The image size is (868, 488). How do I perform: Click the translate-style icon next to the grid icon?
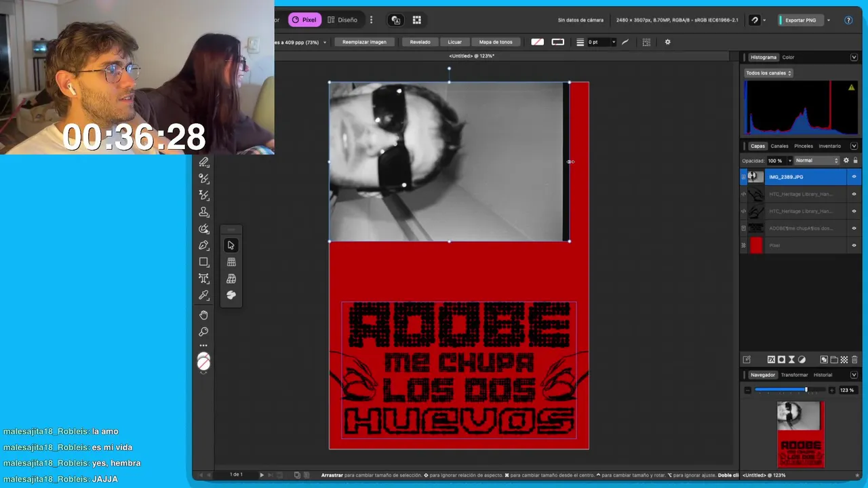[x=396, y=20]
